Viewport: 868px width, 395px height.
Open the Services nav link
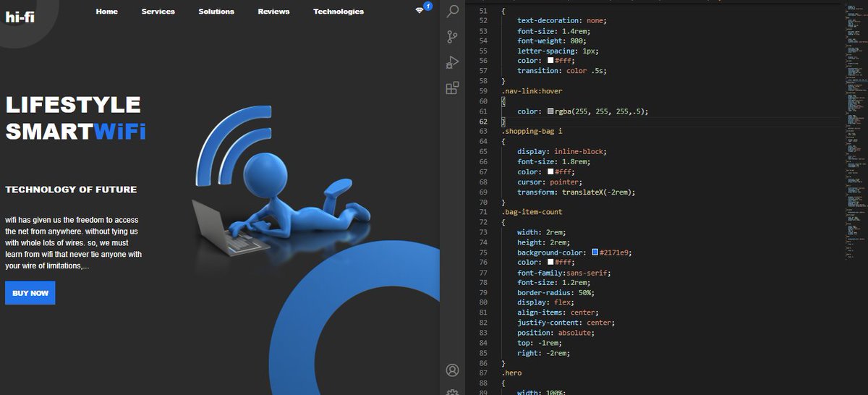coord(158,12)
